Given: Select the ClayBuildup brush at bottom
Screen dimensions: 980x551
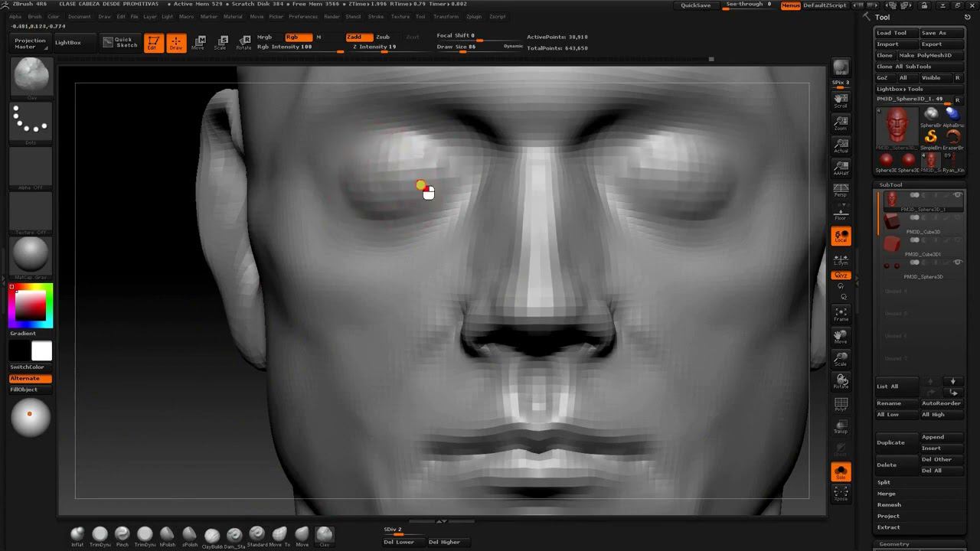Looking at the screenshot, I should 212,536.
